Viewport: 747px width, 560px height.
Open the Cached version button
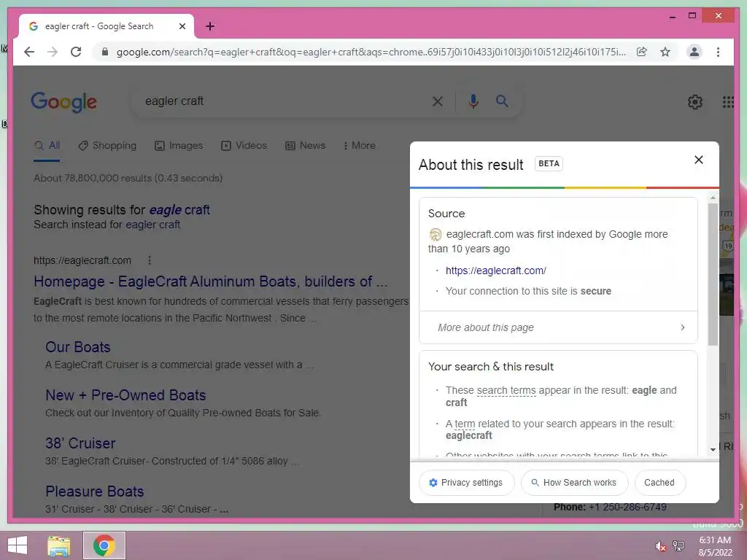coord(659,483)
